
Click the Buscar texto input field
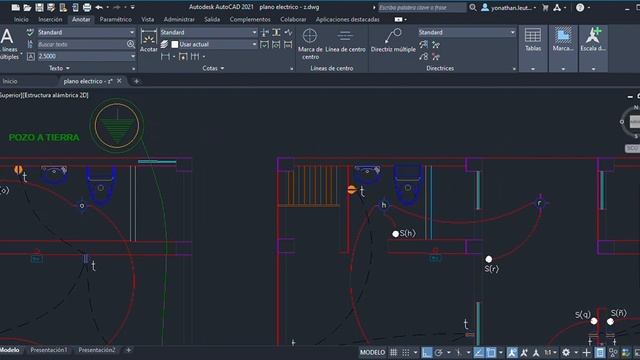[x=82, y=44]
